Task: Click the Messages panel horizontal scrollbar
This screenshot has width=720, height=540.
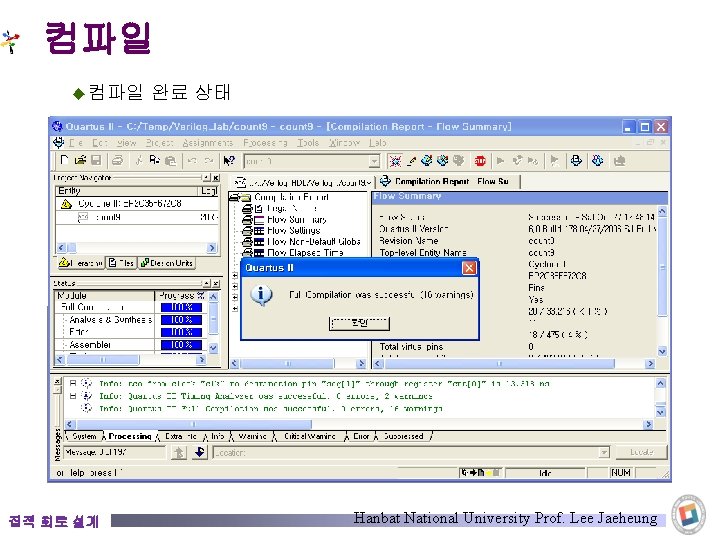Action: point(357,424)
